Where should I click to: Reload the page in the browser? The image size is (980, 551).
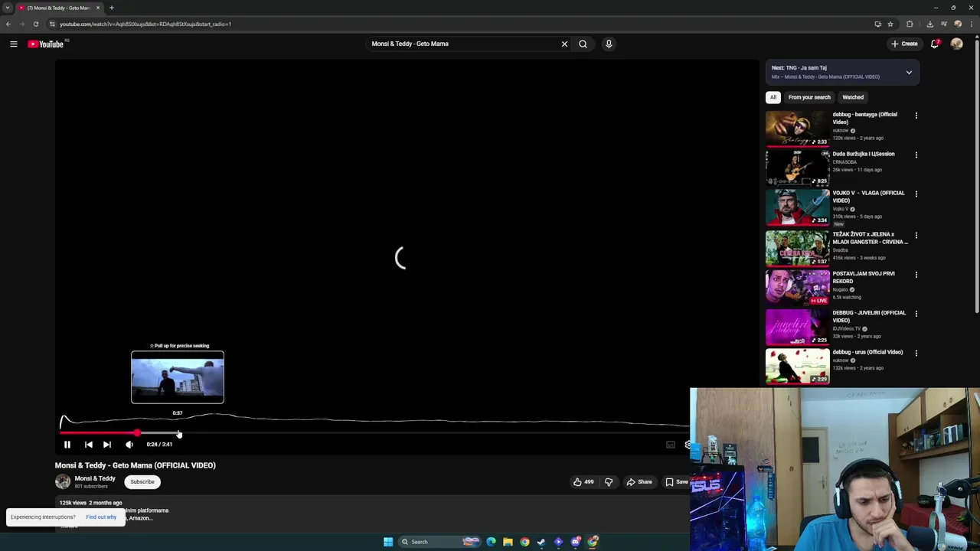pyautogui.click(x=35, y=24)
